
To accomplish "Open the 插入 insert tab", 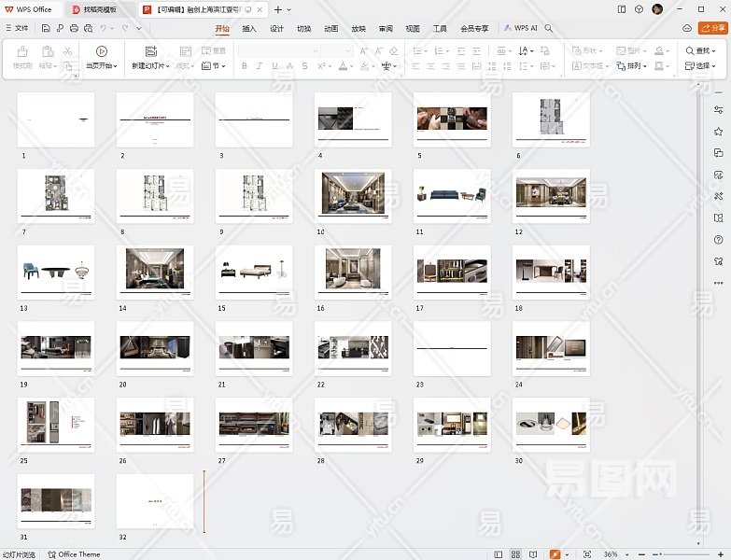I will pos(249,28).
